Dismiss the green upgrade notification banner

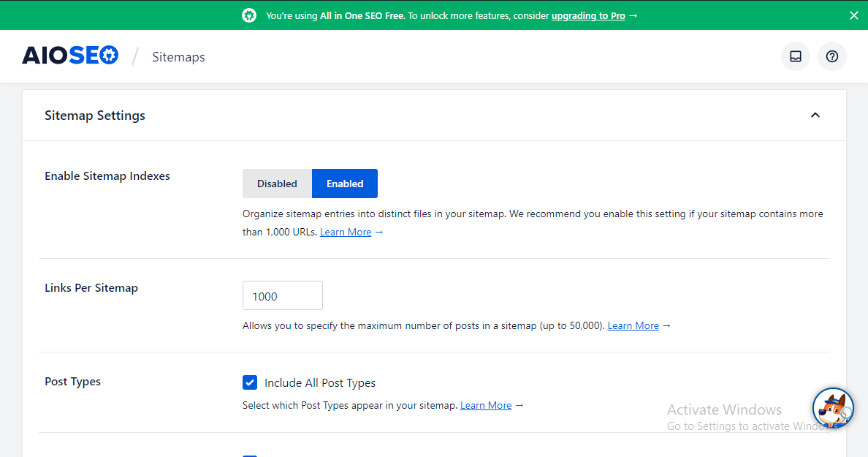[853, 15]
